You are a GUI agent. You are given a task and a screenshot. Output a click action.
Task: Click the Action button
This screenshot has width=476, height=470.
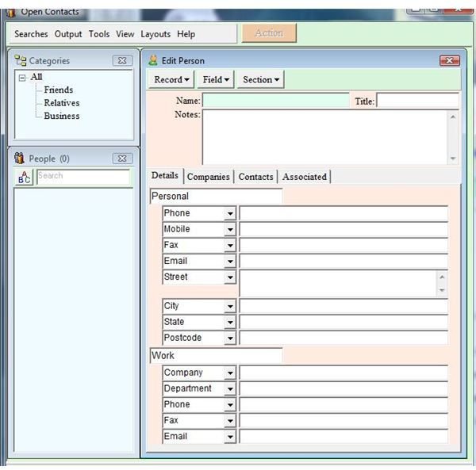(269, 33)
